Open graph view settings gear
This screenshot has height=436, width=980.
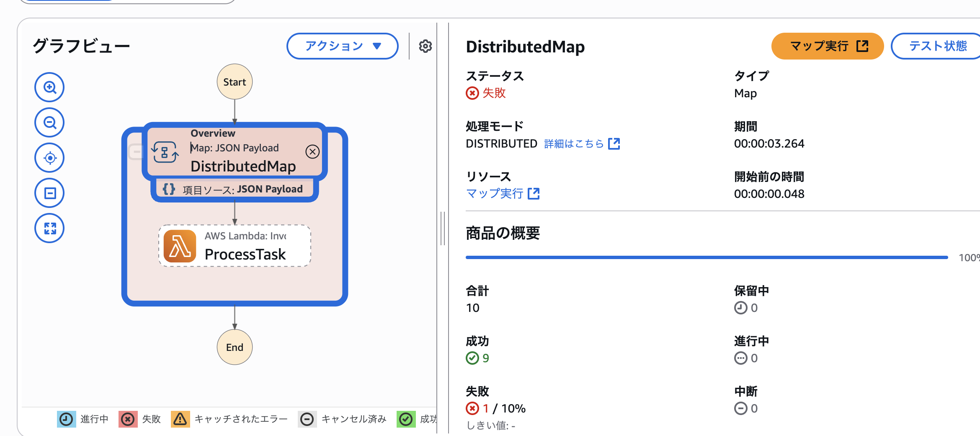(425, 46)
